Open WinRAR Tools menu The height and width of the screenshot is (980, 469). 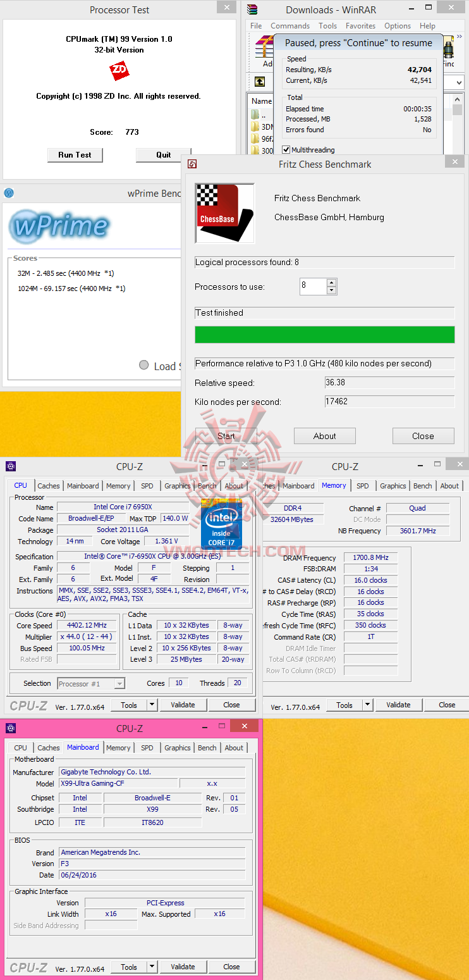coord(327,26)
